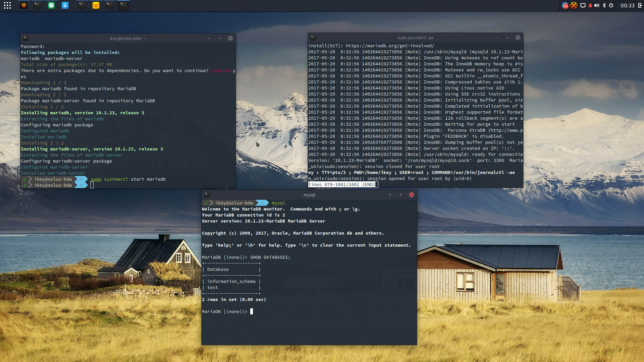Open the blue download arrow application icon

[65, 5]
